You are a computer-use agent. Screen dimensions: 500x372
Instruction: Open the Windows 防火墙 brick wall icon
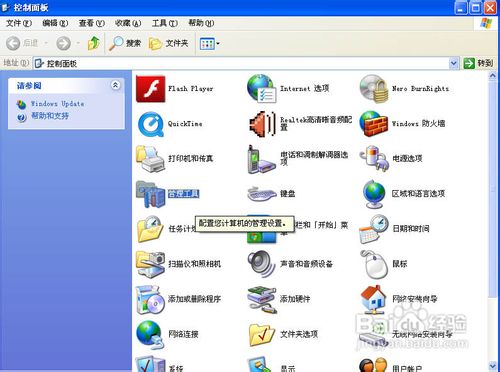pyautogui.click(x=374, y=124)
